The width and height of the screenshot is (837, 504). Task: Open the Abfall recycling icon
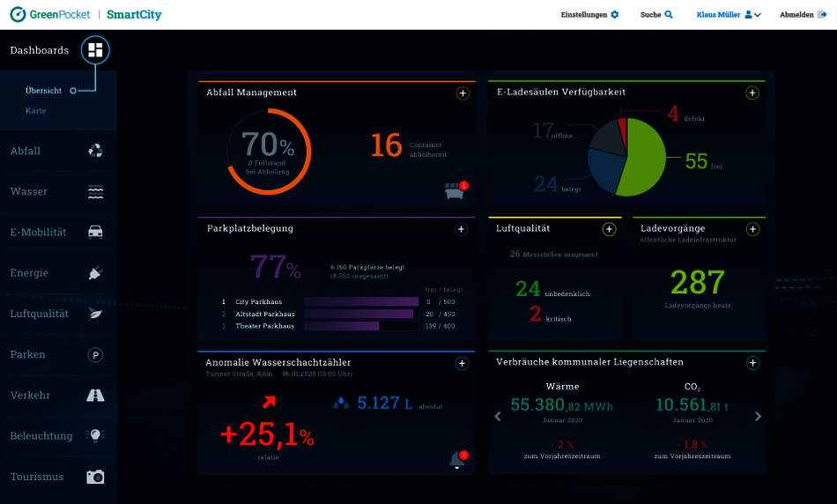95,151
